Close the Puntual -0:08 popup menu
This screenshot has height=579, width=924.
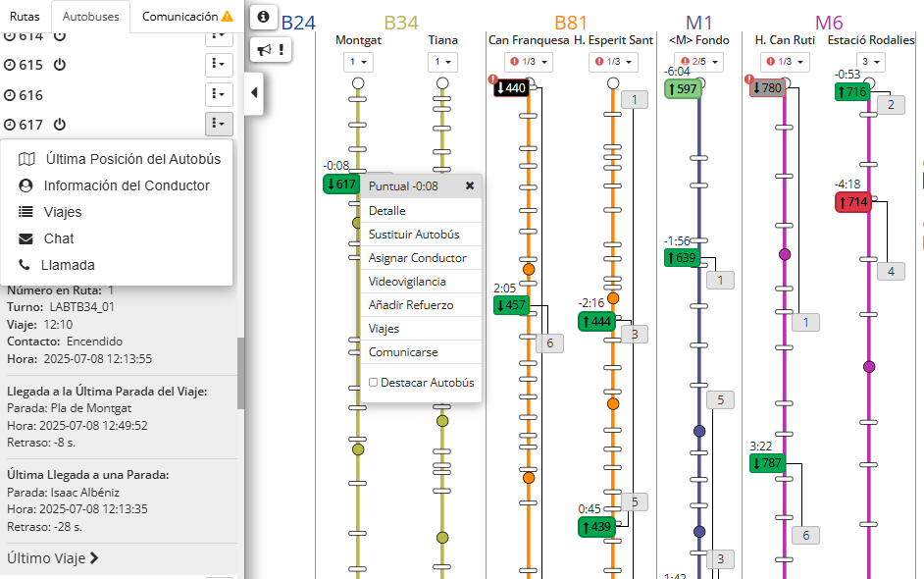click(470, 185)
